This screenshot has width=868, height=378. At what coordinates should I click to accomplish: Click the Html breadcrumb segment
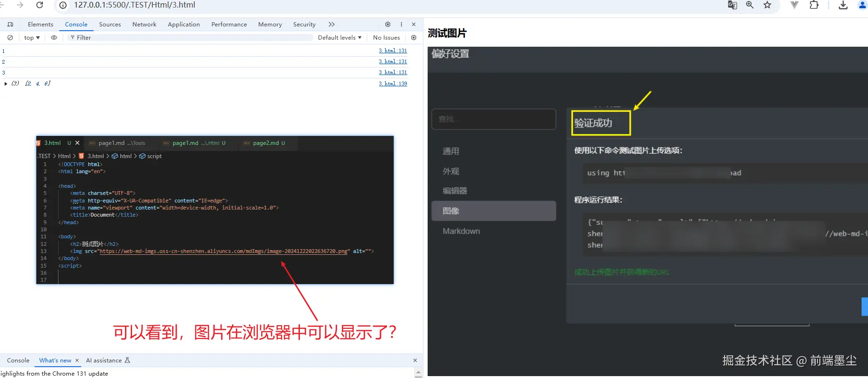[64, 156]
